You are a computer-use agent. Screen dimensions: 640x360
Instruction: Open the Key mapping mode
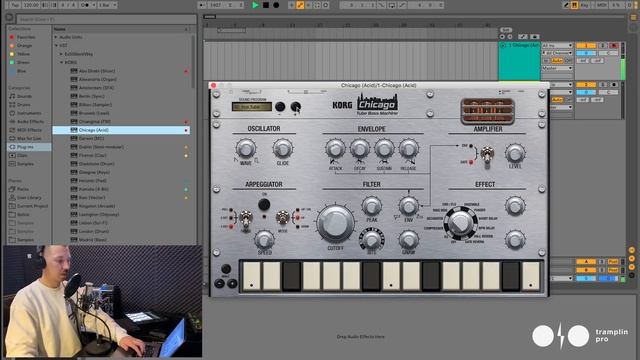[584, 5]
